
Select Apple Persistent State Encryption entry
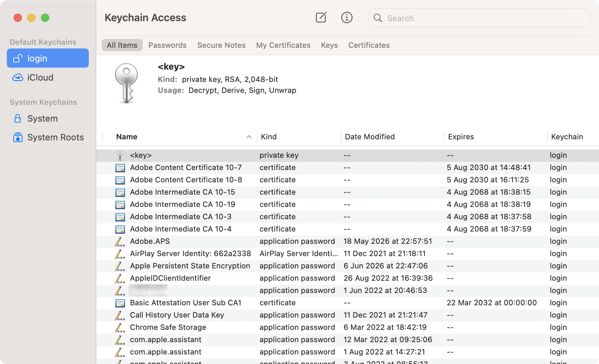point(348,266)
